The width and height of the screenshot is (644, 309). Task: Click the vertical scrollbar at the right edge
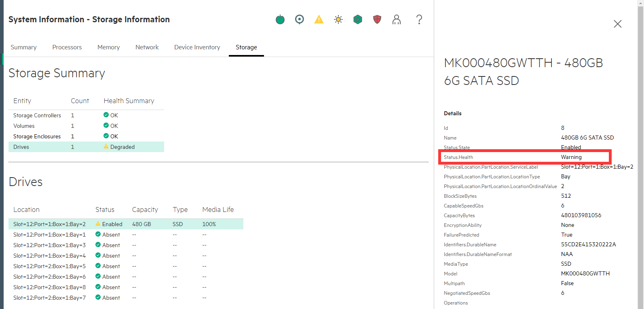click(640, 154)
